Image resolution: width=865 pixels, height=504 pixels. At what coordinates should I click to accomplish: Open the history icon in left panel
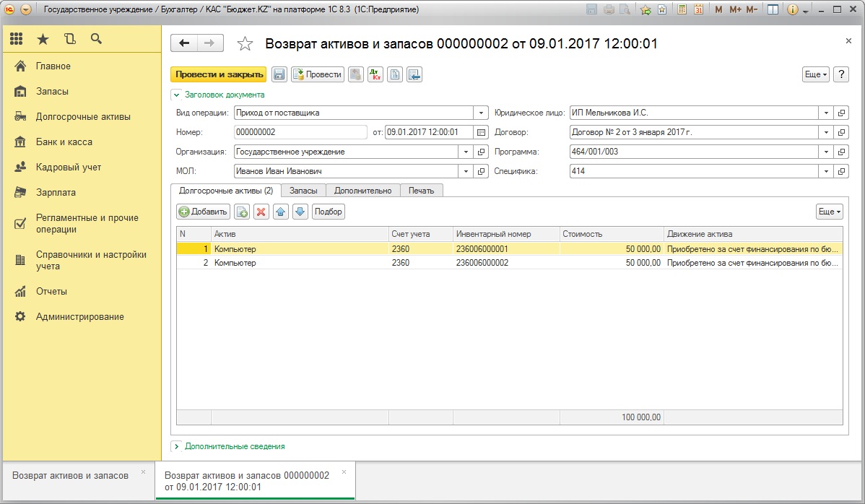[x=69, y=38]
